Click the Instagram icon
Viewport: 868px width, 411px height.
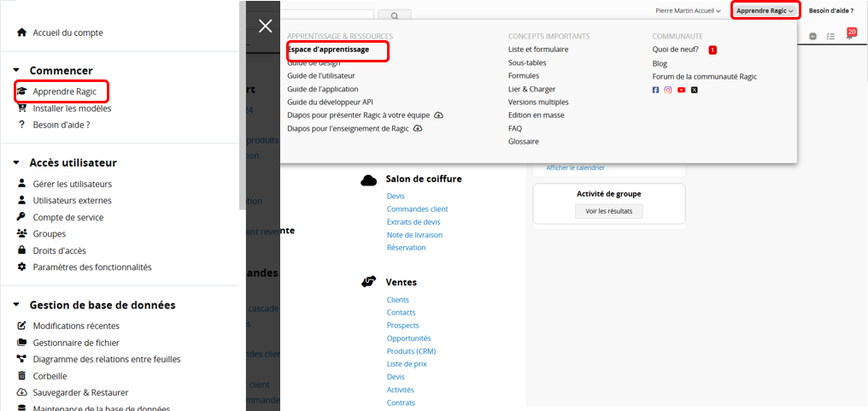[668, 90]
